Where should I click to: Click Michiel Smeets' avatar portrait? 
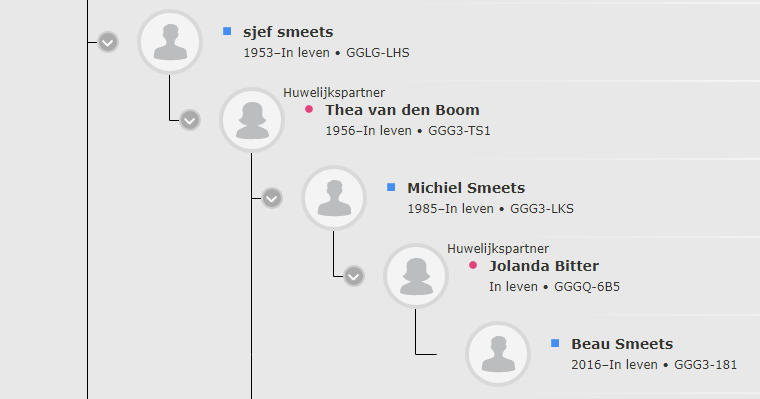334,198
